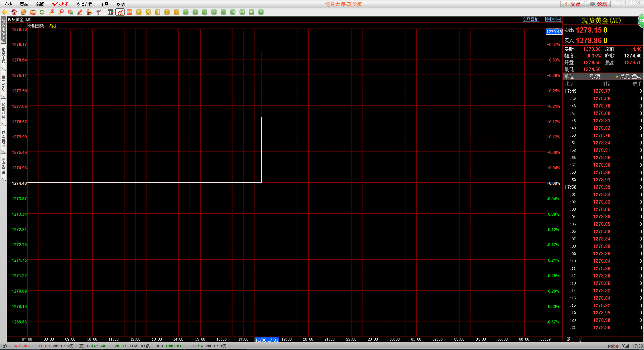The height and width of the screenshot is (350, 644).
Task: Click the red pencil drawing tool icon
Action: [80, 12]
